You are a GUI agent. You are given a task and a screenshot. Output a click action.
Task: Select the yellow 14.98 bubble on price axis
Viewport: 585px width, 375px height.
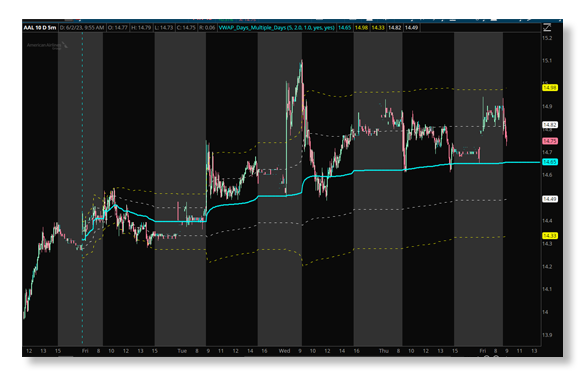point(550,88)
